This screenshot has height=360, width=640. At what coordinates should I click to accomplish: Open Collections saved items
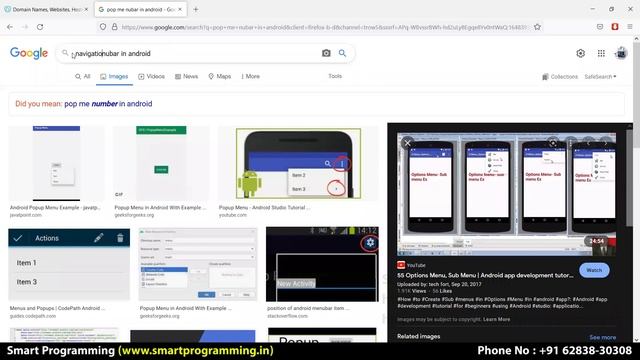[560, 77]
